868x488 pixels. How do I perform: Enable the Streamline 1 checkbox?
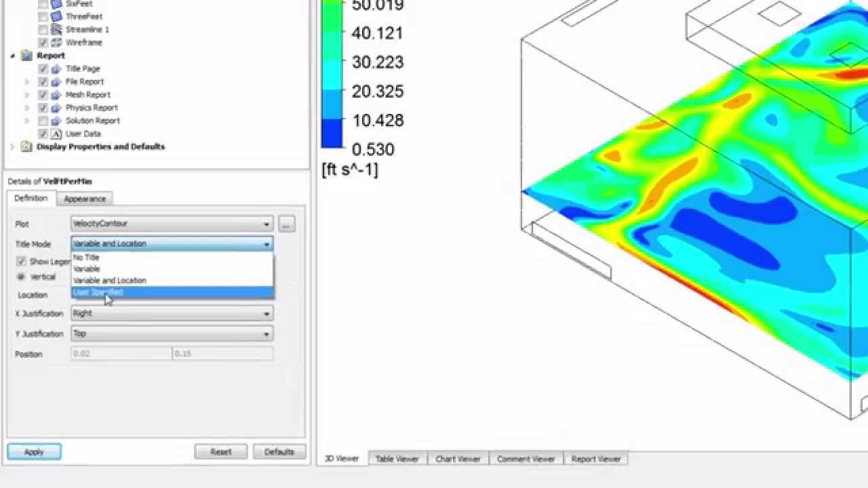pyautogui.click(x=43, y=29)
